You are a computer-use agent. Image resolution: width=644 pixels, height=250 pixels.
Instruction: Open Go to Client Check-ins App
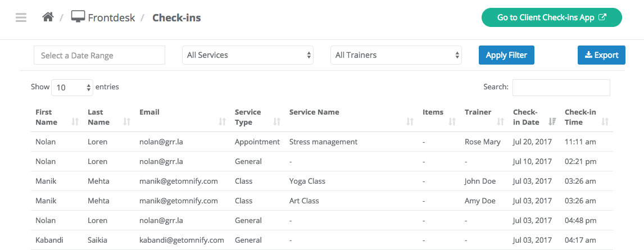click(x=552, y=17)
